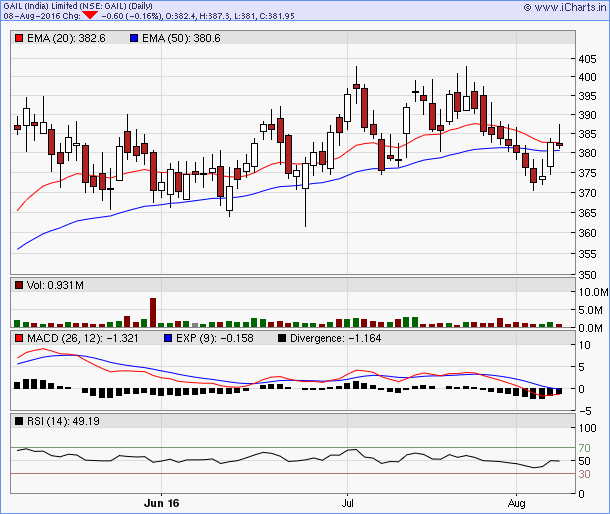The image size is (610, 514).
Task: Click the EXP (9): -0.158 label
Action: (x=215, y=338)
